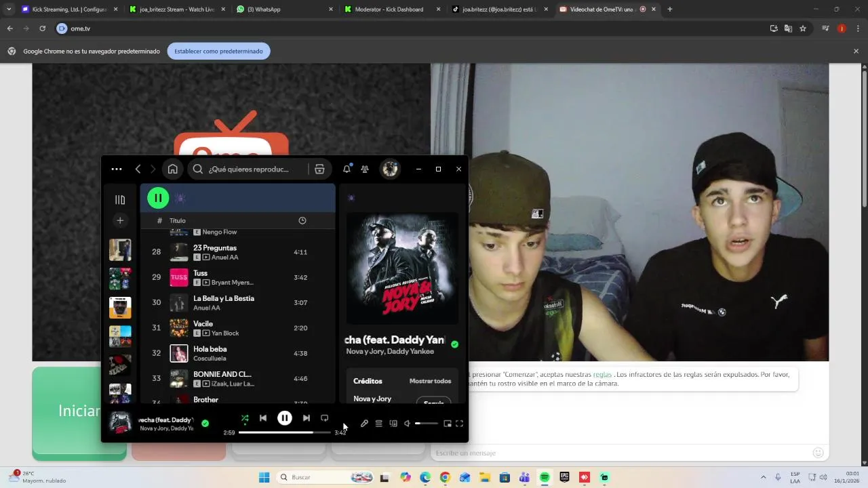Open Spotify friend activity icon
Screen dimensions: 868x488
(x=365, y=169)
